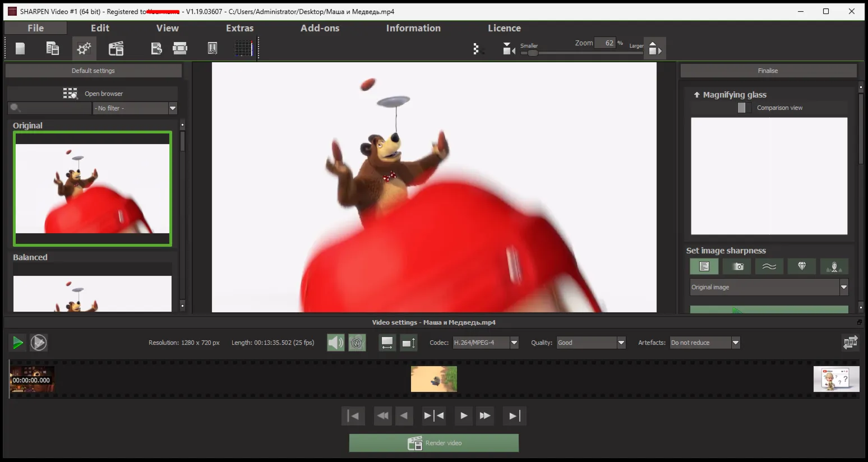The height and width of the screenshot is (462, 868).
Task: Open the File menu
Action: tap(35, 28)
